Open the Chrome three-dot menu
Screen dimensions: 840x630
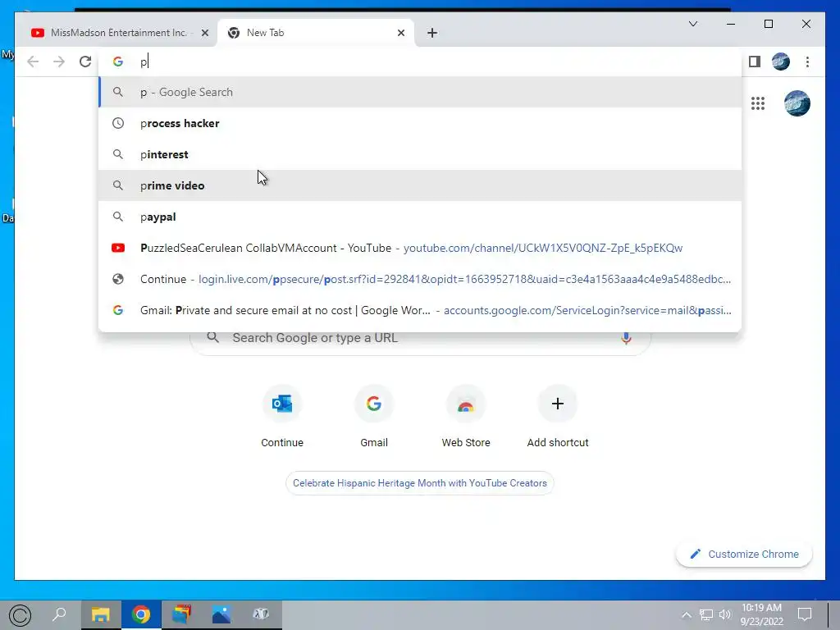(807, 62)
